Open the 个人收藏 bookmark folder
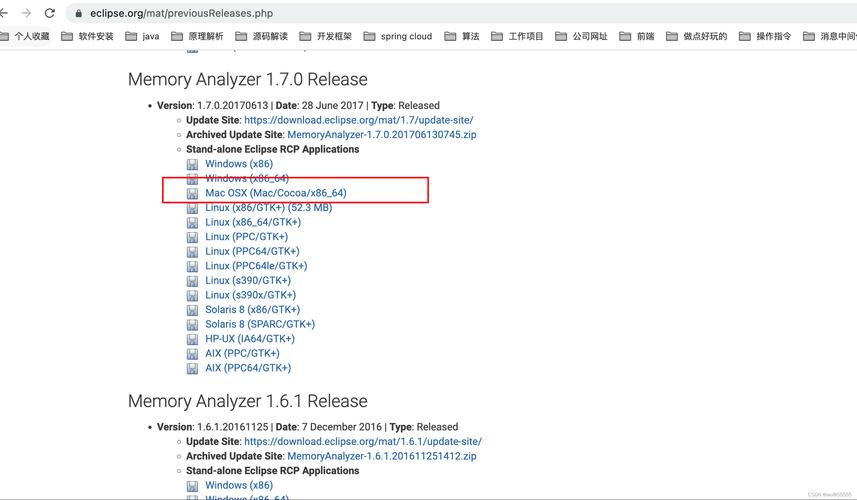This screenshot has height=500, width=857. tap(24, 36)
